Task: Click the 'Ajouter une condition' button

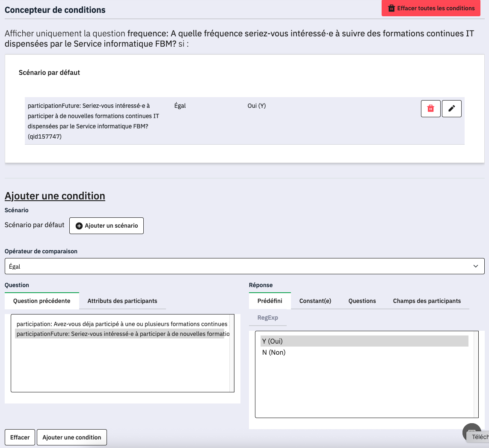Action: [72, 437]
